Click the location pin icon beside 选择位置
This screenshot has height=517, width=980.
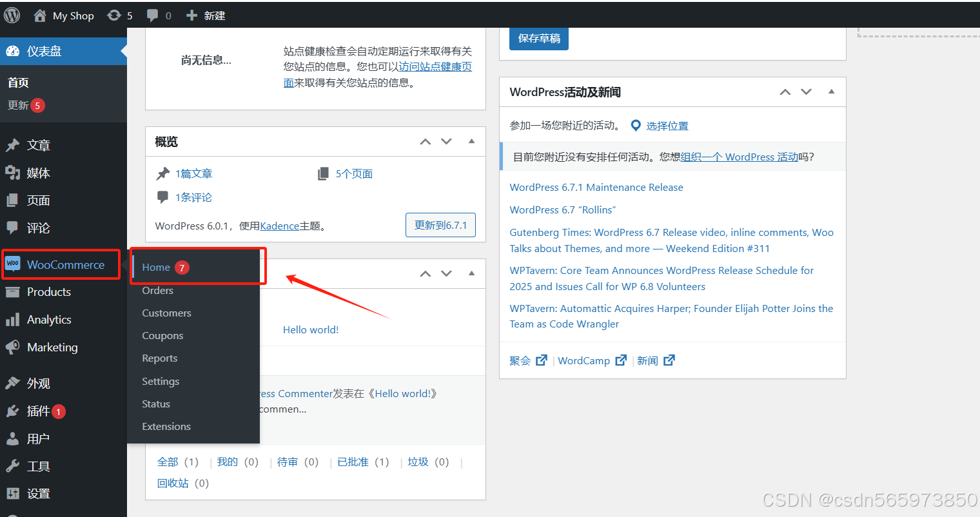[636, 126]
